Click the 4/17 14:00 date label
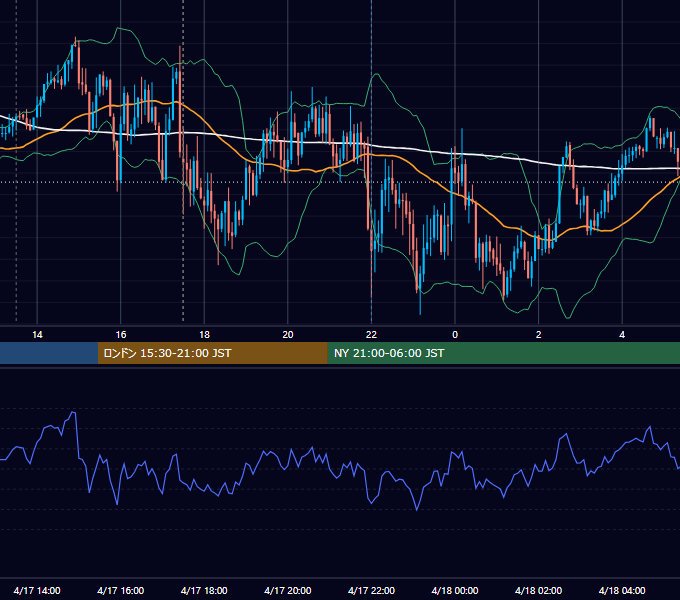This screenshot has height=600, width=680. click(x=37, y=590)
